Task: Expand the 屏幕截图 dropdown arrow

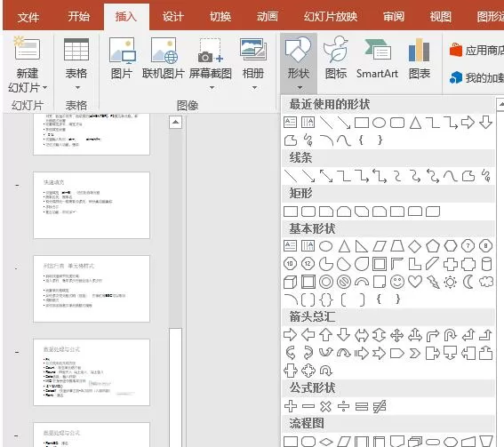Action: click(x=212, y=87)
